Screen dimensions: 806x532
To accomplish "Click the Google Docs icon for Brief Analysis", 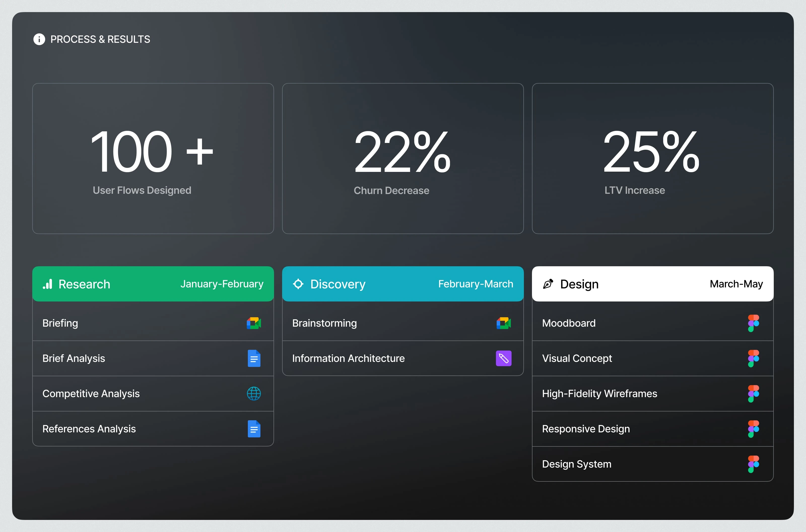I will pyautogui.click(x=254, y=358).
